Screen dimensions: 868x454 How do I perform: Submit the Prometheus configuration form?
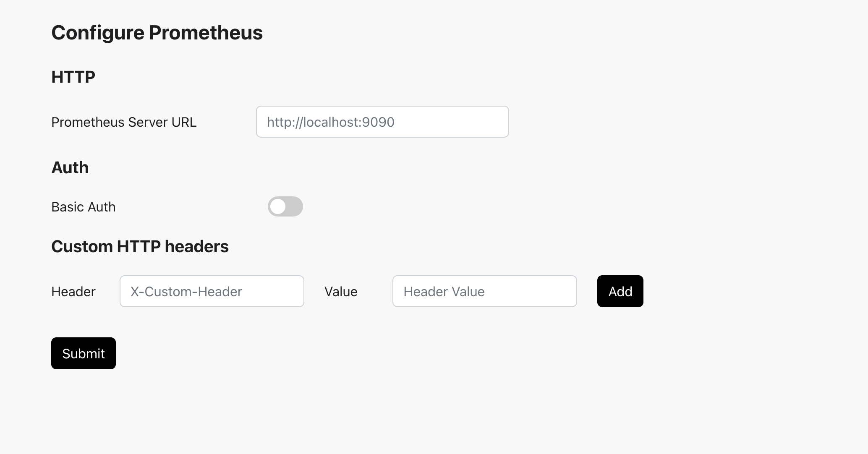pyautogui.click(x=83, y=353)
